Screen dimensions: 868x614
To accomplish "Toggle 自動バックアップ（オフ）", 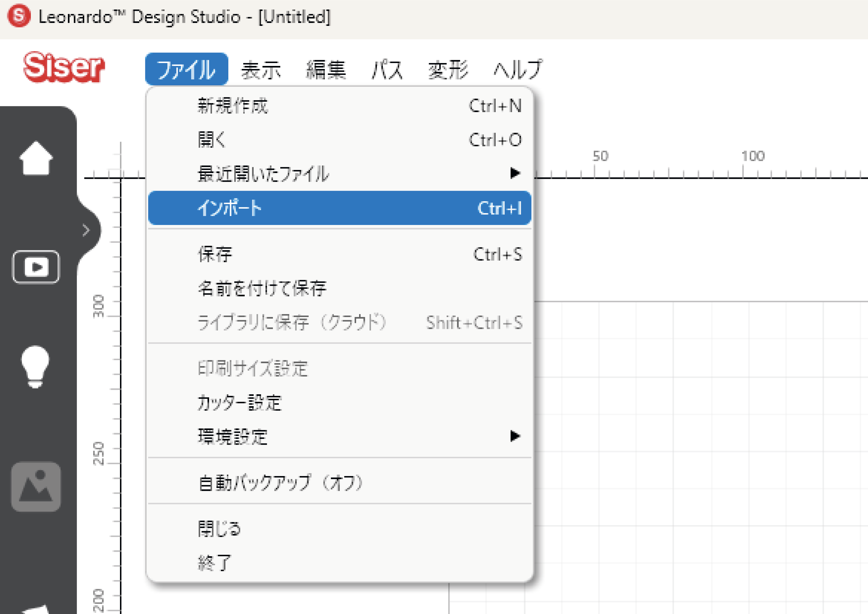I will point(340,483).
